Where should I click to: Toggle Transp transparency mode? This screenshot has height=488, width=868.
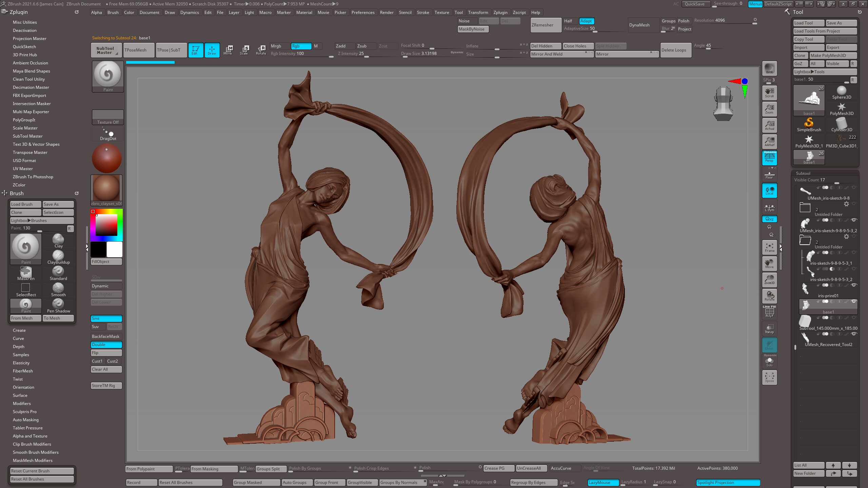(769, 328)
